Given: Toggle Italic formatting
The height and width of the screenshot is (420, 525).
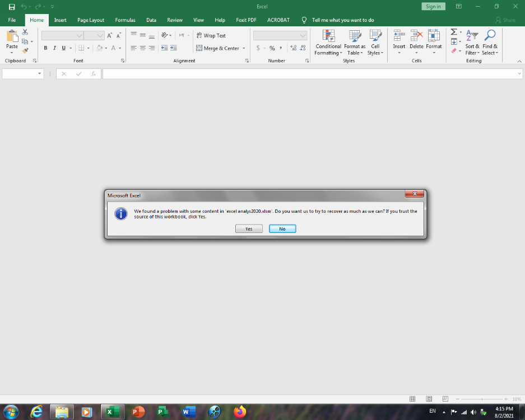Looking at the screenshot, I should (54, 48).
